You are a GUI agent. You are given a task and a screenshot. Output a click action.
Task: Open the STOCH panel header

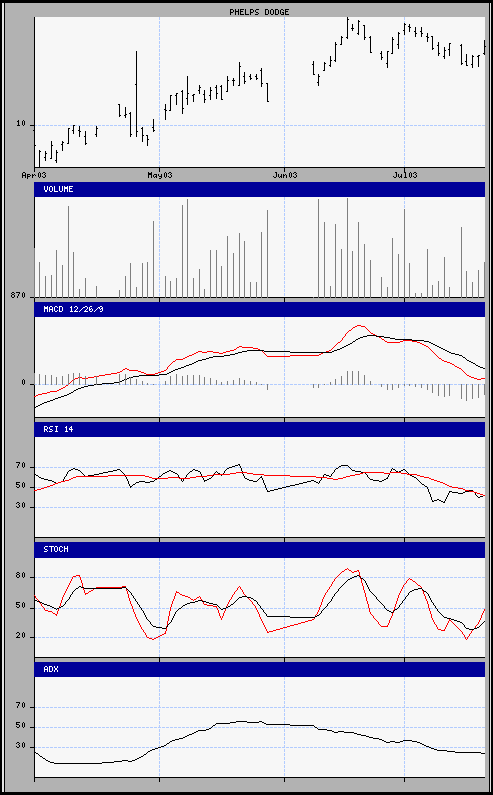(x=260, y=549)
